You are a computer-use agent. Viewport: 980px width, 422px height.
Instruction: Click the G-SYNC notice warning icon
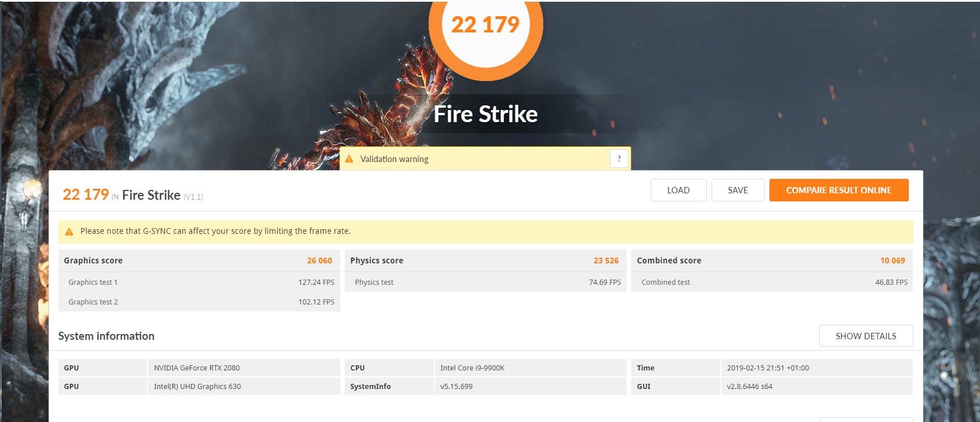point(69,232)
